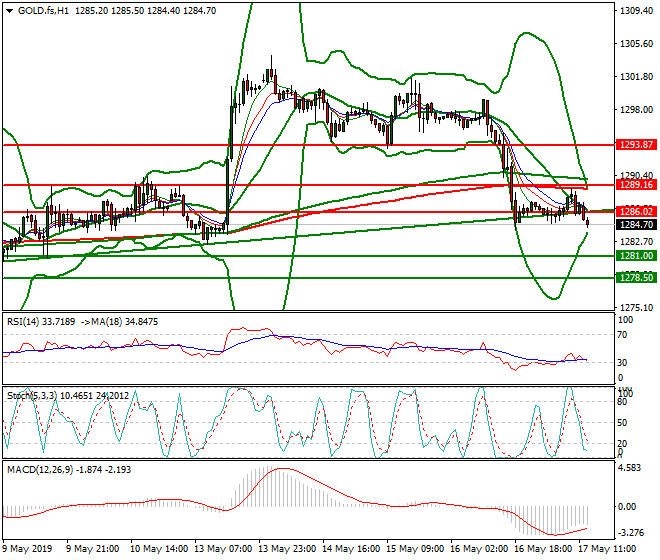
Task: Click the 1286.02 red price level label
Action: [x=636, y=211]
